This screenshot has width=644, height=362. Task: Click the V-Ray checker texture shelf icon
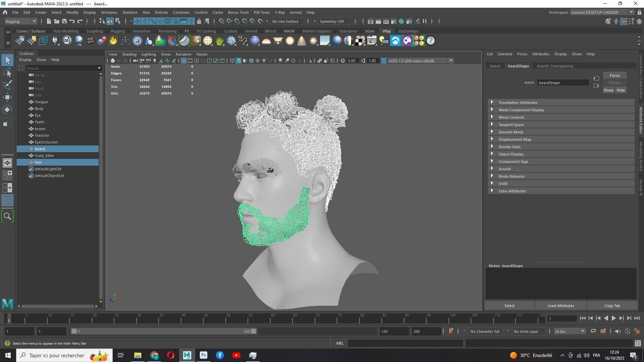pos(360,41)
